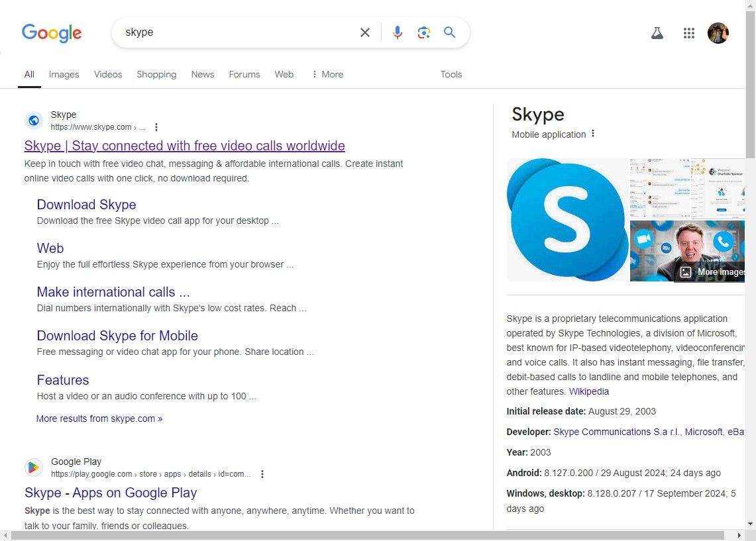The image size is (756, 541).
Task: Open the Make international calls sitelink
Action: pos(113,292)
